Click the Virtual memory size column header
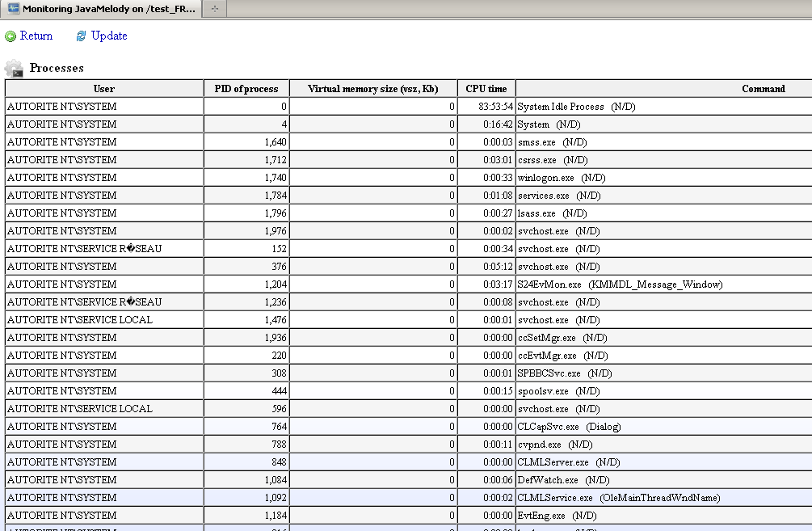 (x=373, y=89)
